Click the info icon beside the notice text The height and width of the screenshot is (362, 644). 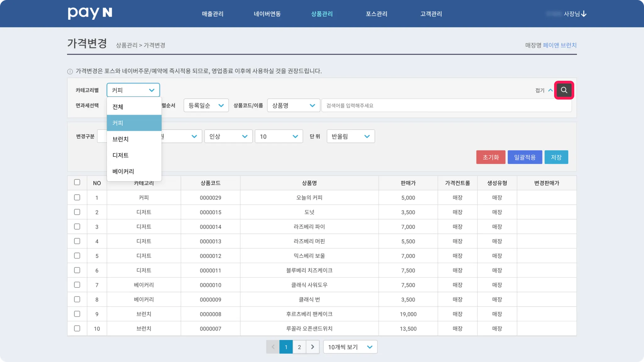point(70,71)
